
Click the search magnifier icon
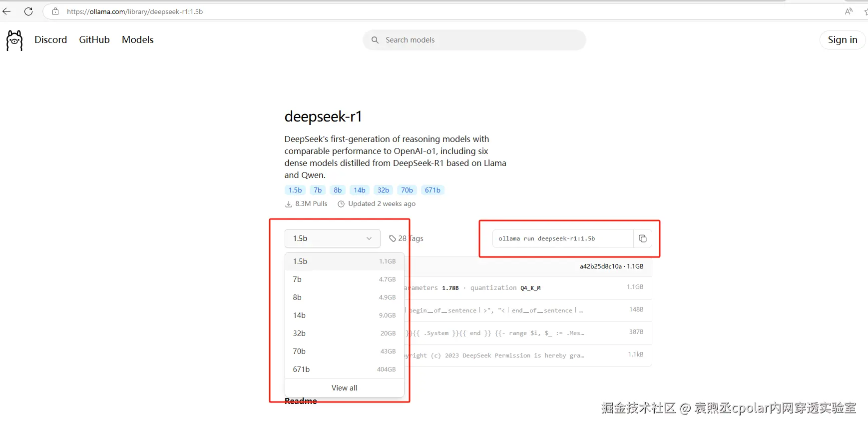(375, 40)
